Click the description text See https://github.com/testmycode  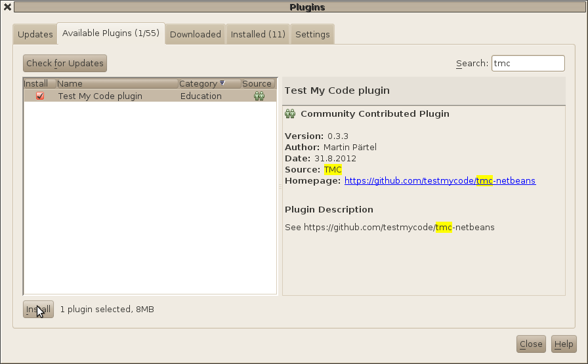390,227
